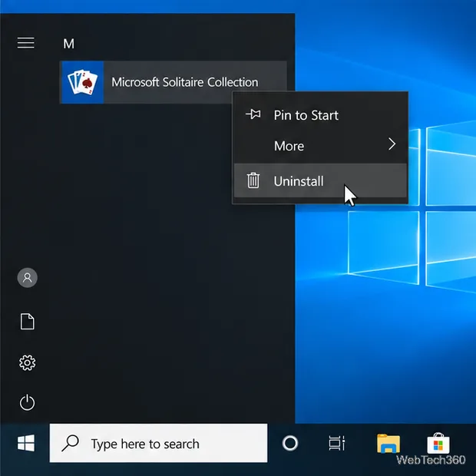Open File Explorer from the taskbar
The image size is (476, 476).
point(388,444)
